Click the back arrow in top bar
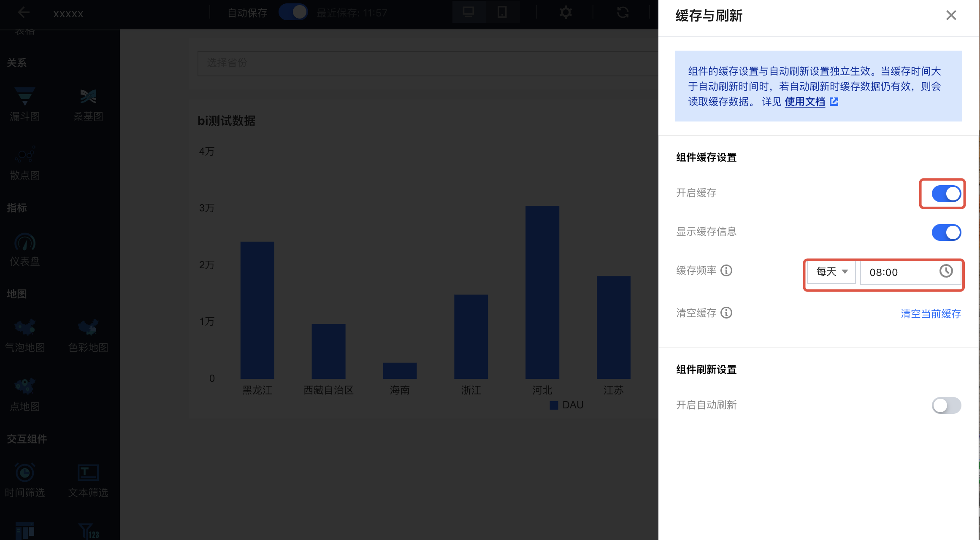This screenshot has height=540, width=980. point(24,13)
